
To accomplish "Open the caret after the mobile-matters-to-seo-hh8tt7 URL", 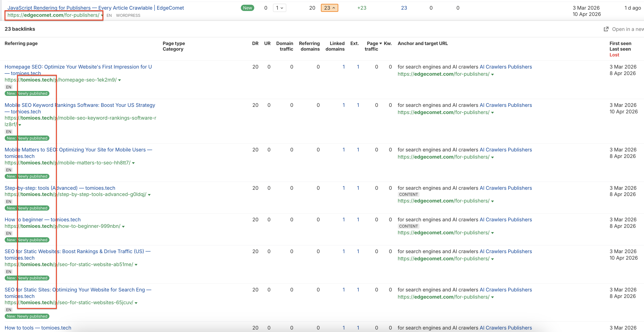I will coord(133,163).
